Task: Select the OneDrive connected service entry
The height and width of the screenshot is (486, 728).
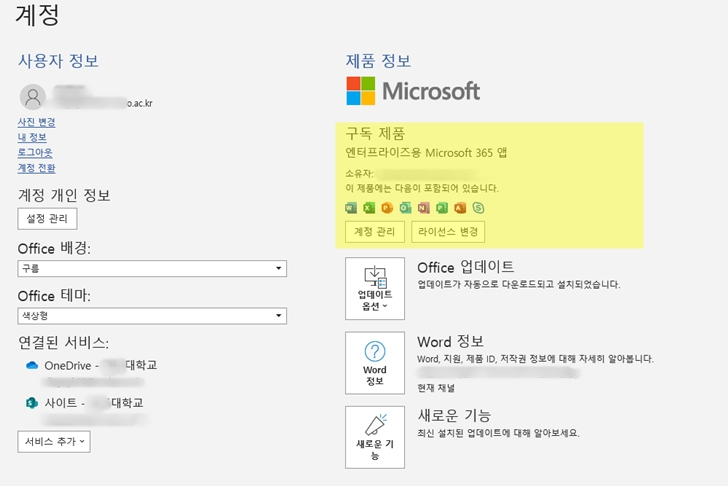Action: point(91,373)
